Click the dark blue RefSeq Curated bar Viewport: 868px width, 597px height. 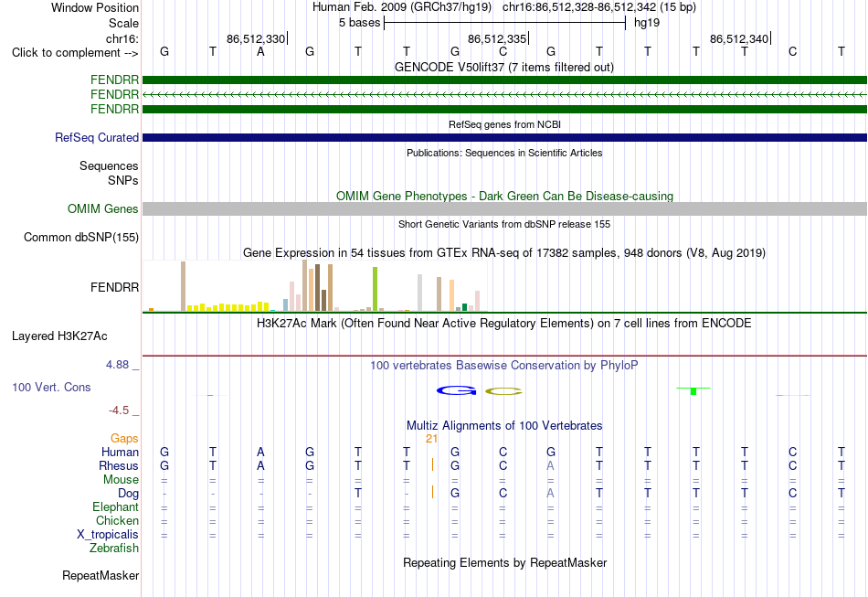[504, 137]
